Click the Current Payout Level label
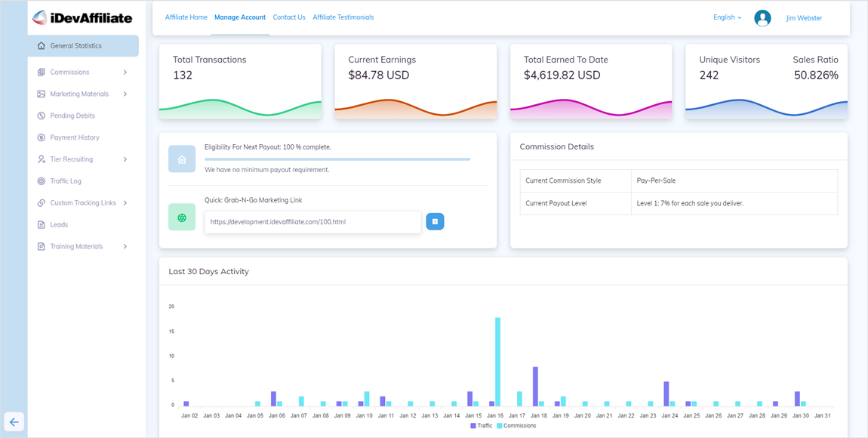The width and height of the screenshot is (868, 438). [x=556, y=203]
